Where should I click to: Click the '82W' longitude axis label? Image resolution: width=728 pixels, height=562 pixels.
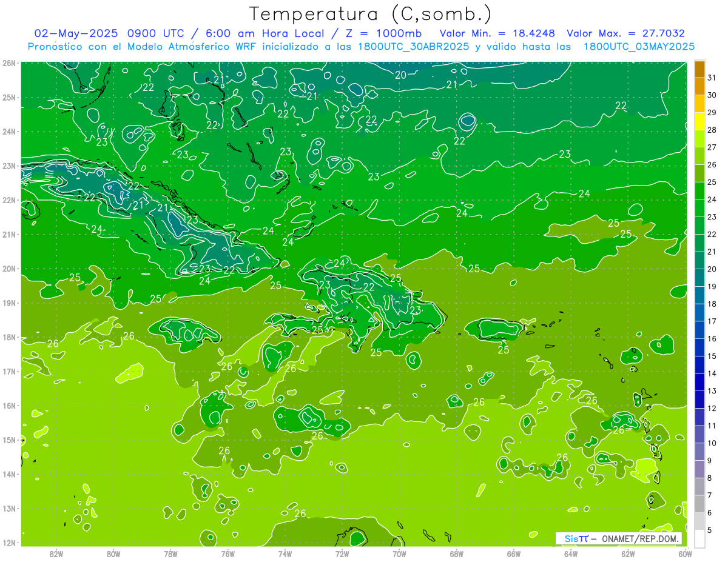56,554
